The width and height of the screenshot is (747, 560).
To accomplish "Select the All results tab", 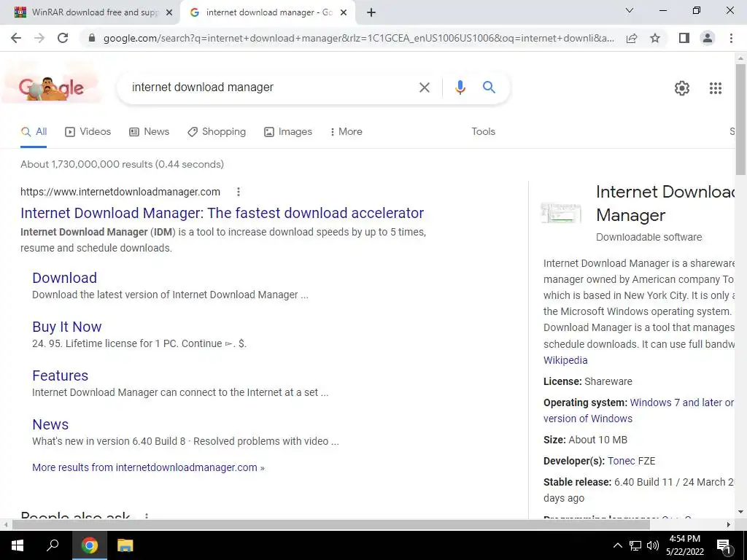I will coord(34,131).
